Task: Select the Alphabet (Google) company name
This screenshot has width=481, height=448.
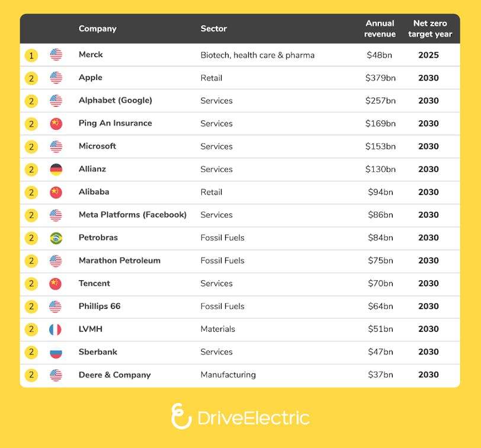Action: 116,100
